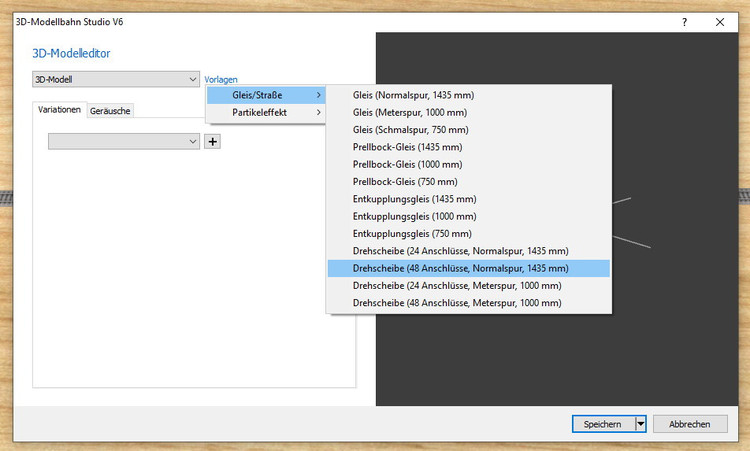Viewport: 750px width, 451px height.
Task: Select Drehscheibe 24 Anschlüsse Meterspur 1000 mm
Action: pyautogui.click(x=469, y=286)
